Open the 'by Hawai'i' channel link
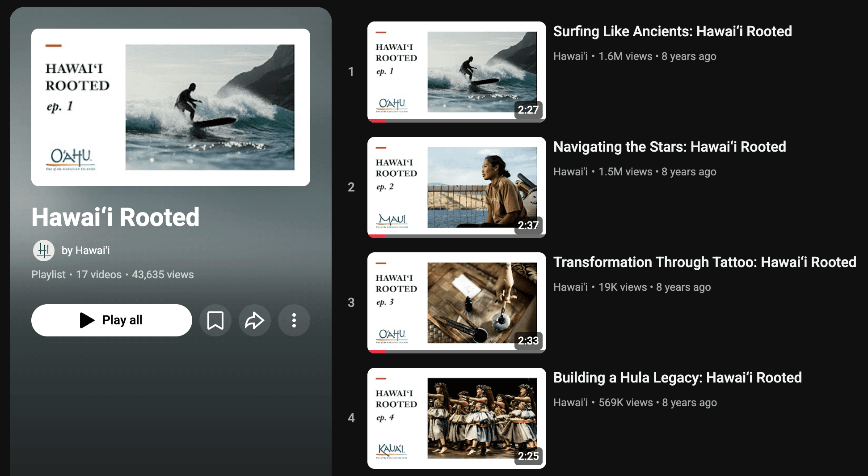Viewport: 868px width, 476px height. pos(85,251)
